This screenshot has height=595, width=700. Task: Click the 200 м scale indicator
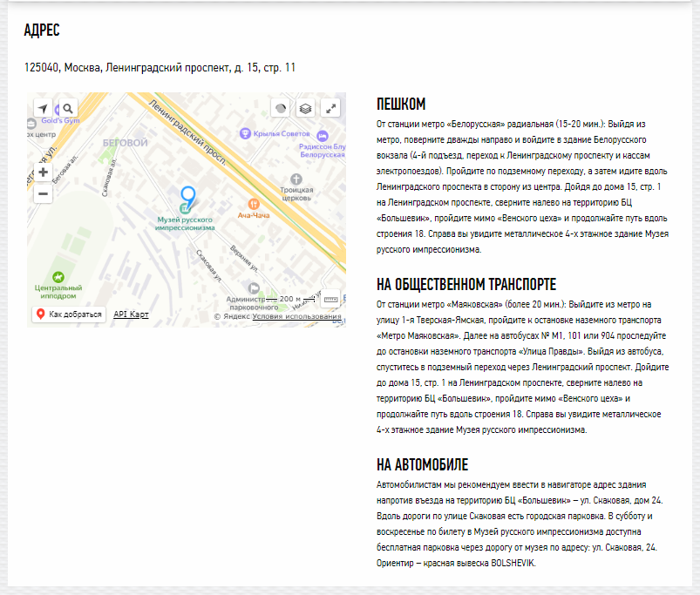(x=290, y=299)
